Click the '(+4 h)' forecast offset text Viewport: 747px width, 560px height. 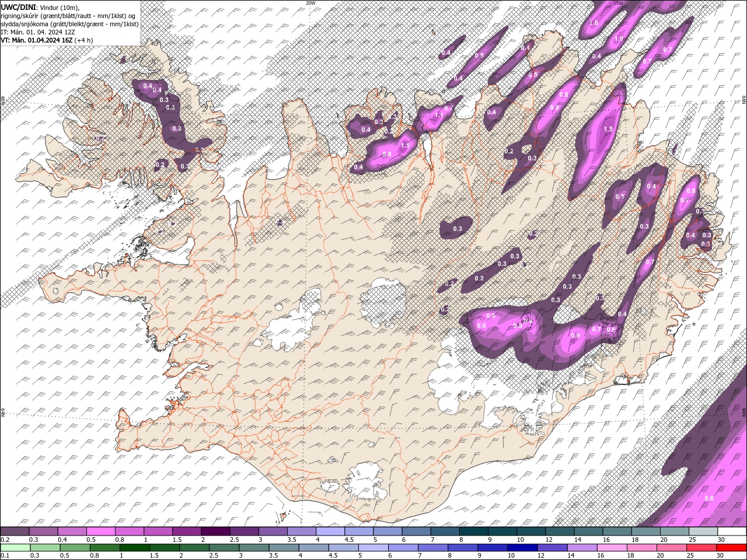84,40
